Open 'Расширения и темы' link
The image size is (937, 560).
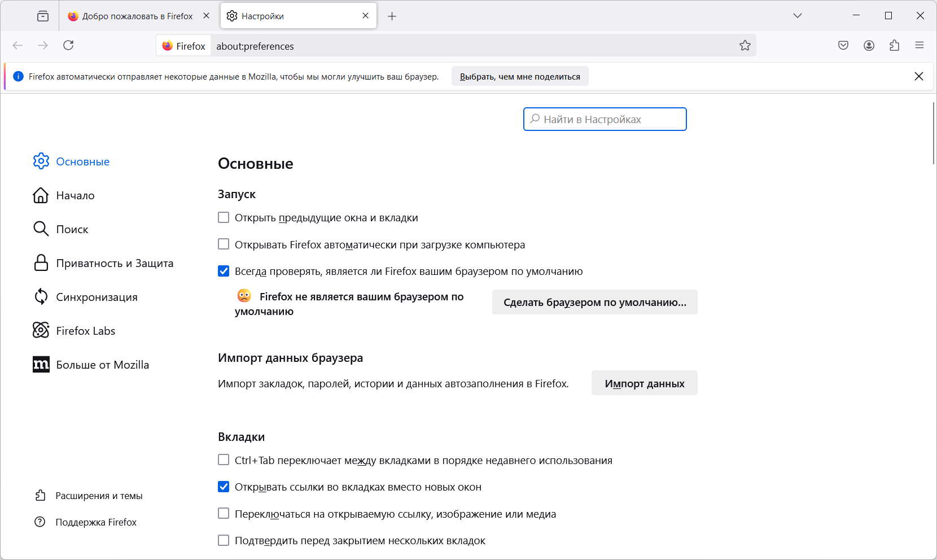tap(89, 496)
